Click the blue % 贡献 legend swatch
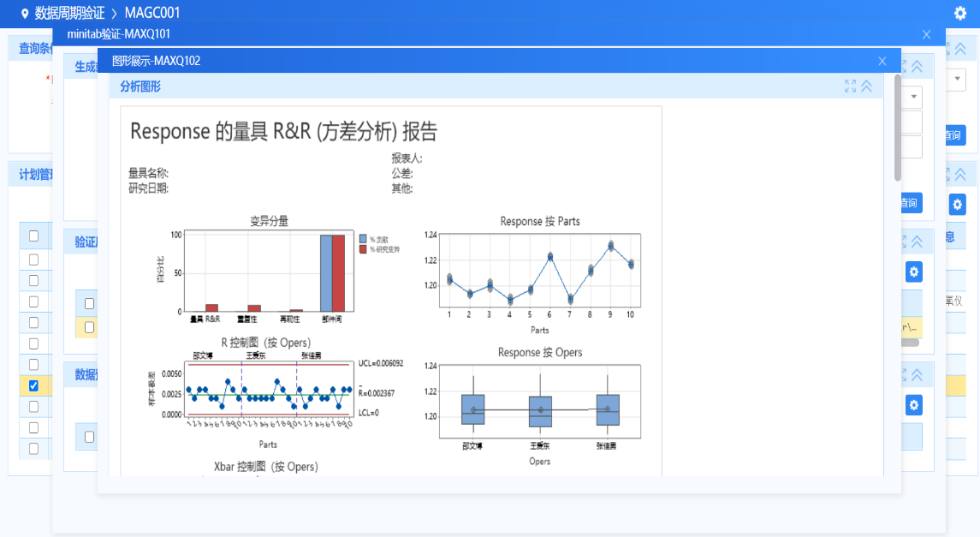 363,239
